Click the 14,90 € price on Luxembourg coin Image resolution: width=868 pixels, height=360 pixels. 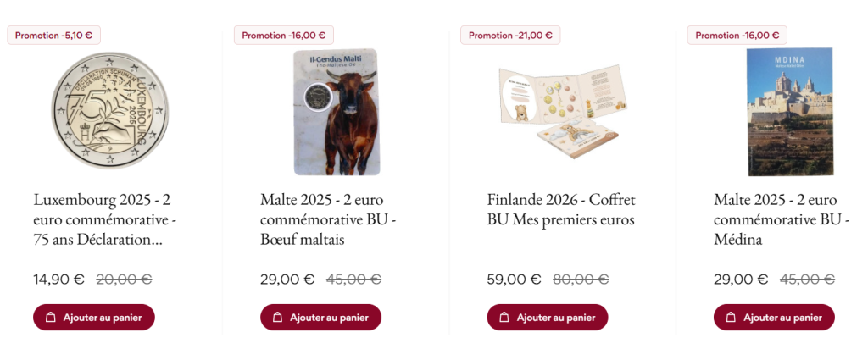(58, 279)
